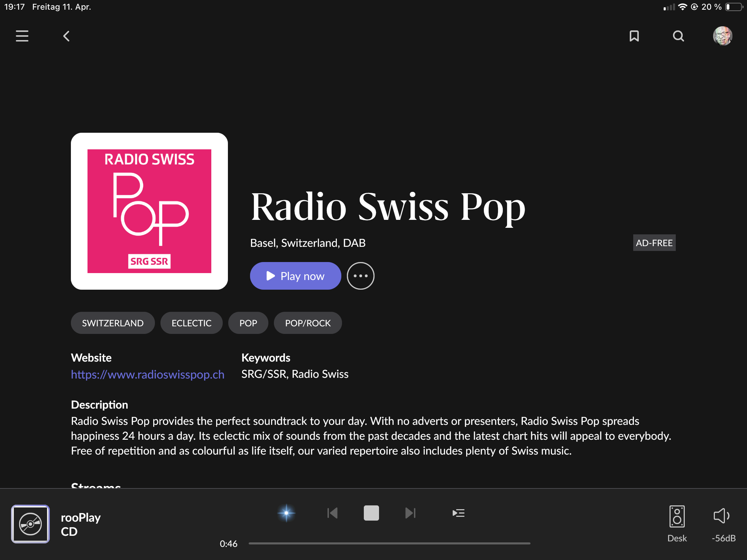Open the radioswisspop.ch website link
Screen dimensions: 747x560
148,374
